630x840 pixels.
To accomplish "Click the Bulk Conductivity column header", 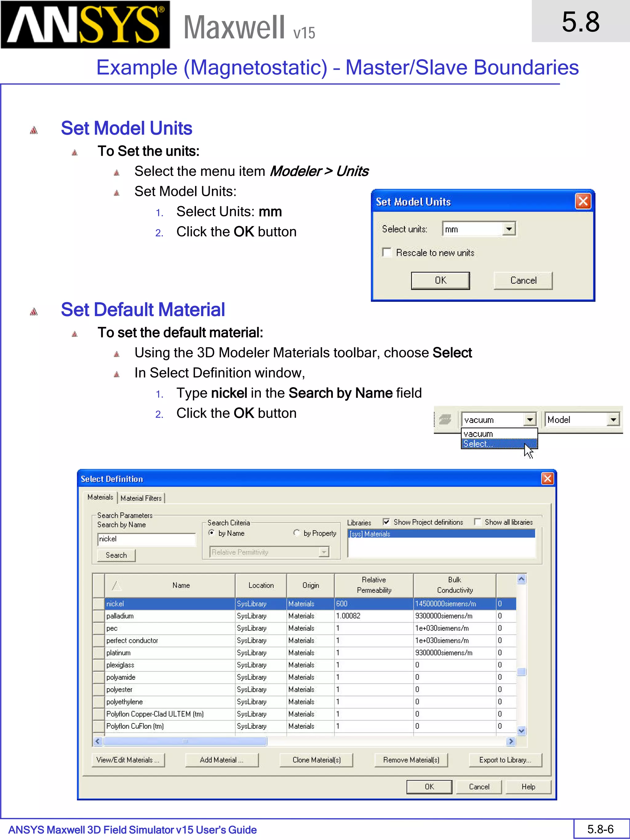I will point(455,585).
